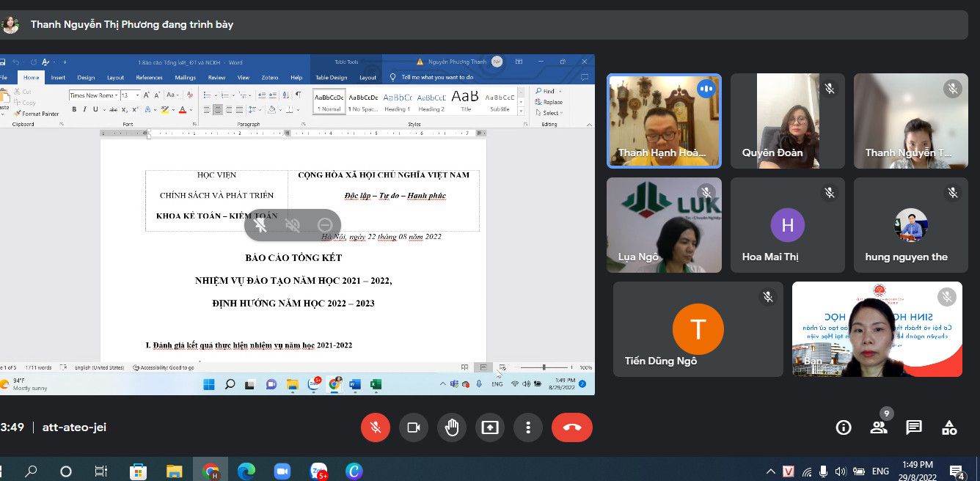Click the Present now screen share icon
Image resolution: width=980 pixels, height=481 pixels.
[490, 427]
